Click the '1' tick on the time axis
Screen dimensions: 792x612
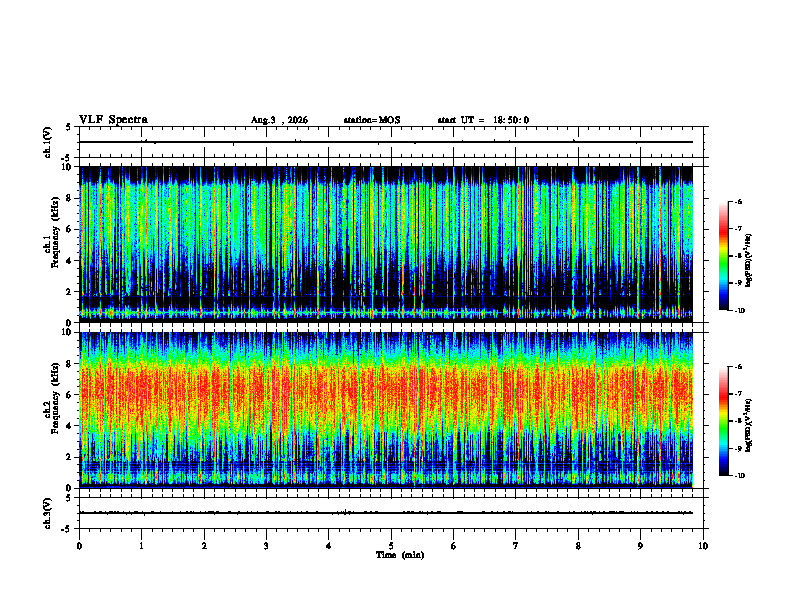(141, 546)
